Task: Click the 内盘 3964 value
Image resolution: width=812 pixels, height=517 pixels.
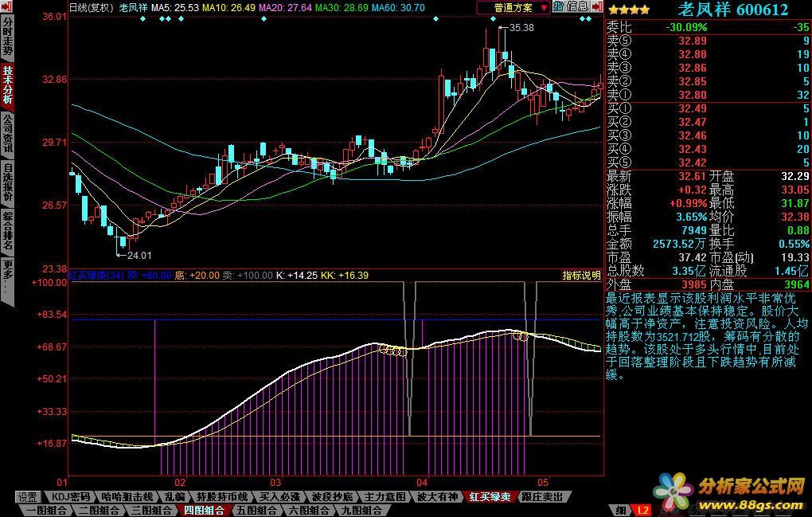Action: pyautogui.click(x=796, y=284)
